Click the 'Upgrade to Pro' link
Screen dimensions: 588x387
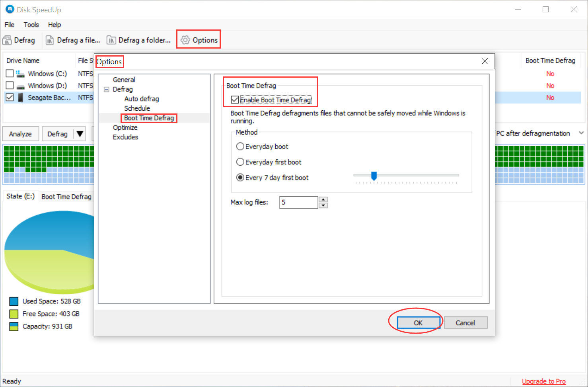tap(543, 381)
